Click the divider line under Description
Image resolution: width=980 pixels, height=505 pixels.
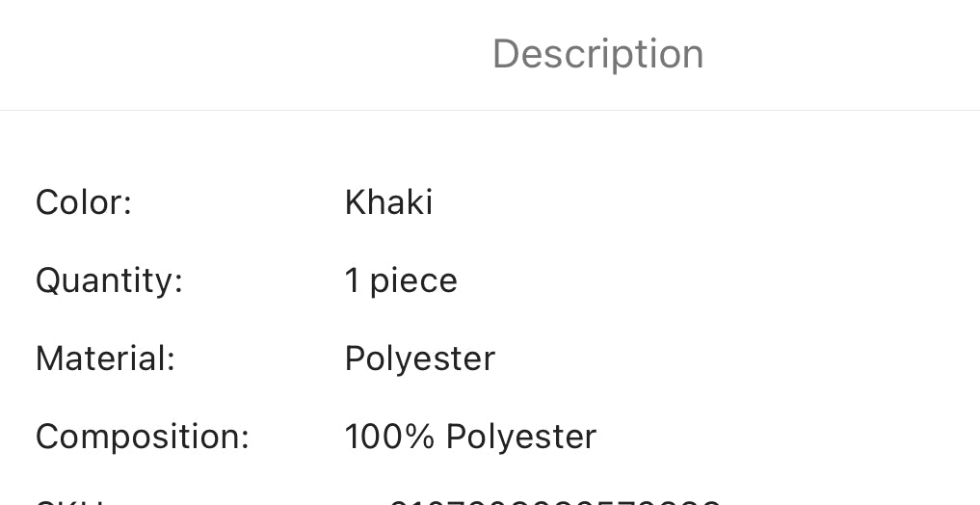[x=490, y=111]
